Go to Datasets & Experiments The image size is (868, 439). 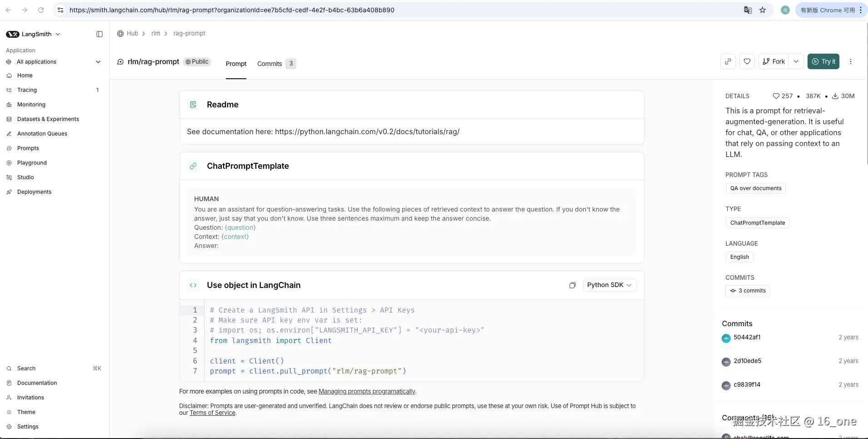48,119
